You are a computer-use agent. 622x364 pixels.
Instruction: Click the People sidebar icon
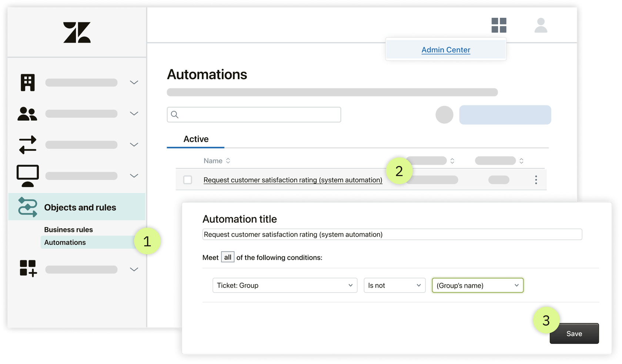point(27,114)
